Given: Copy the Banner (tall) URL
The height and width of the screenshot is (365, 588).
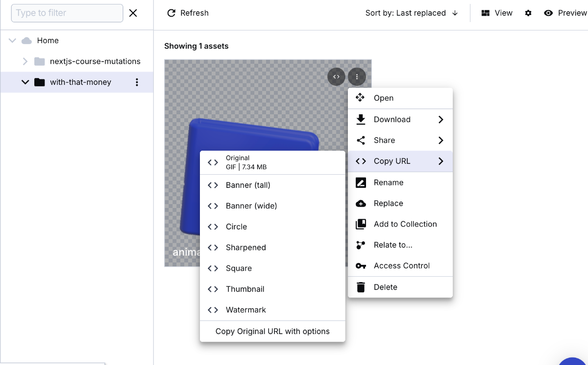Looking at the screenshot, I should click(x=272, y=185).
